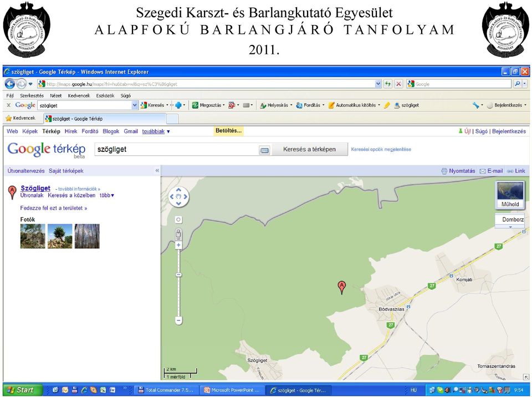
Task: Refresh the page with the green arrows icon
Action: (x=387, y=84)
